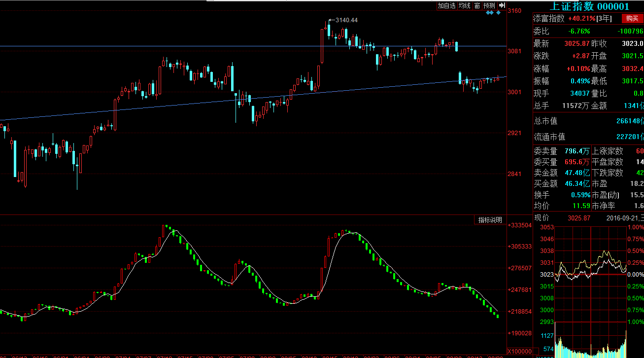
Task: Click the 涨幅 value +0.10%
Action: (578, 69)
